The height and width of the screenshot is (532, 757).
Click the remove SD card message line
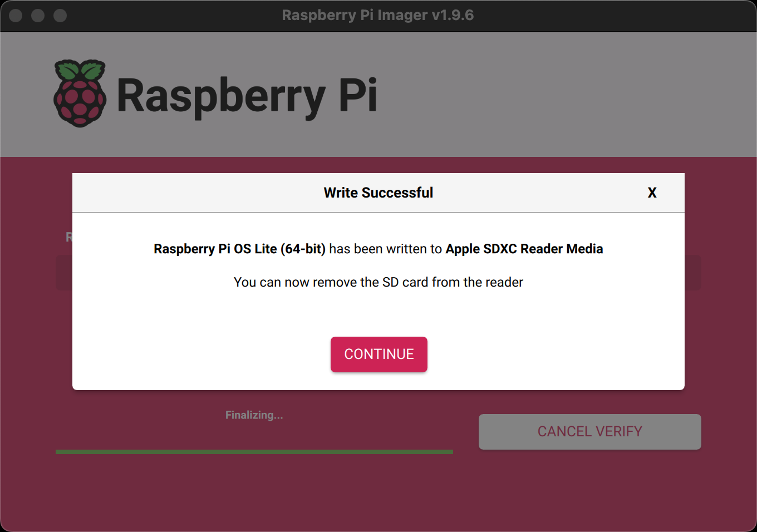pos(378,282)
